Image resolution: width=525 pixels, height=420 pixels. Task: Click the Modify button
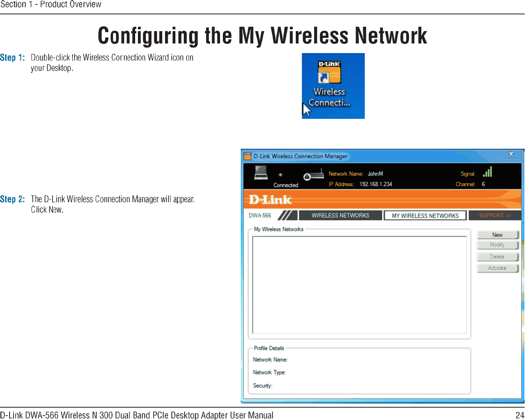497,245
